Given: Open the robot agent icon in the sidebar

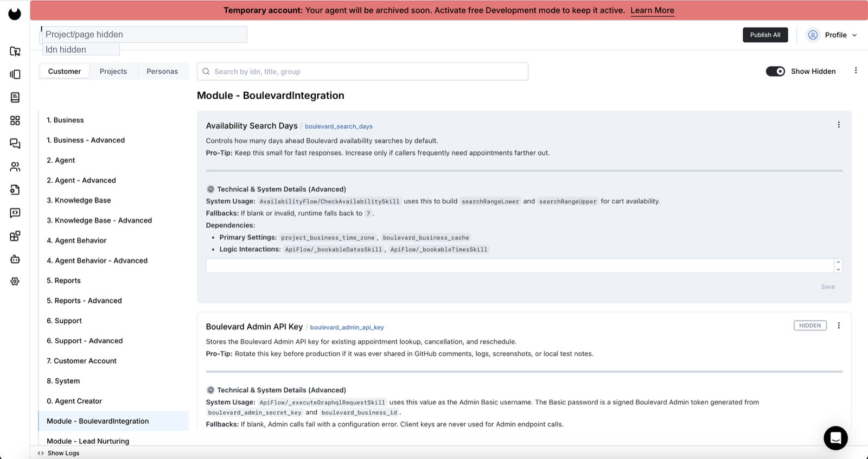Looking at the screenshot, I should (15, 259).
